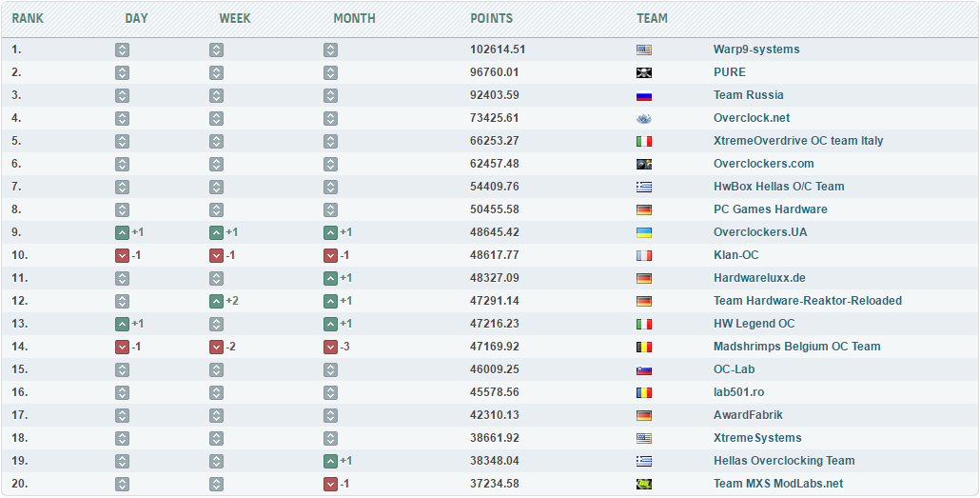This screenshot has width=980, height=498.
Task: Open the Overclock.net team page
Action: pyautogui.click(x=752, y=118)
